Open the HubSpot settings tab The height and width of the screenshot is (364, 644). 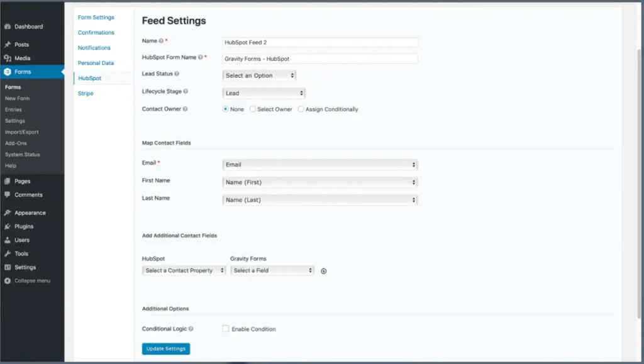click(89, 78)
